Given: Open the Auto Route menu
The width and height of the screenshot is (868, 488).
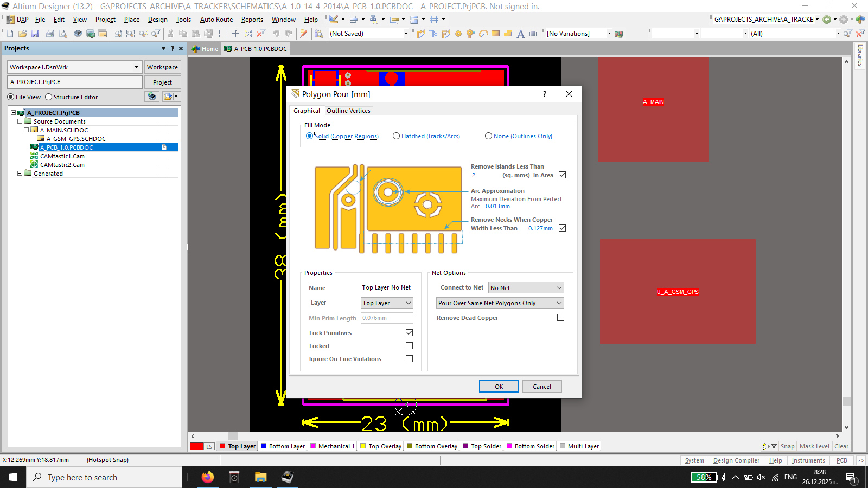Looking at the screenshot, I should pos(216,20).
